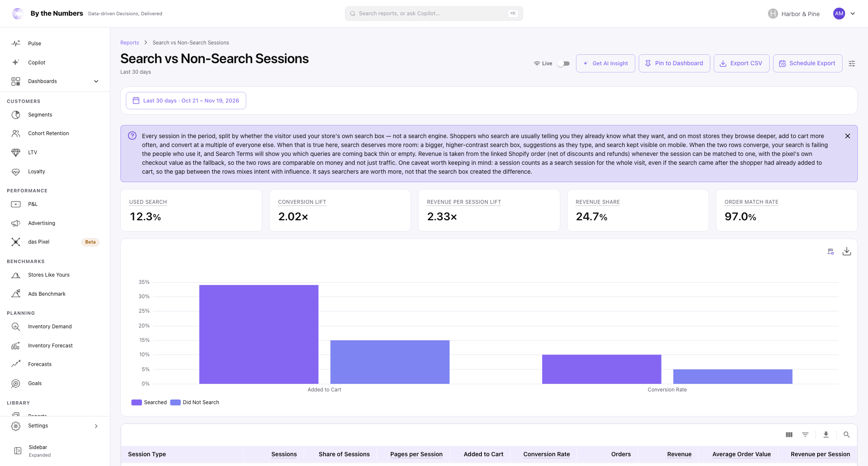Open the account menu chevron
The height and width of the screenshot is (466, 868).
[853, 14]
